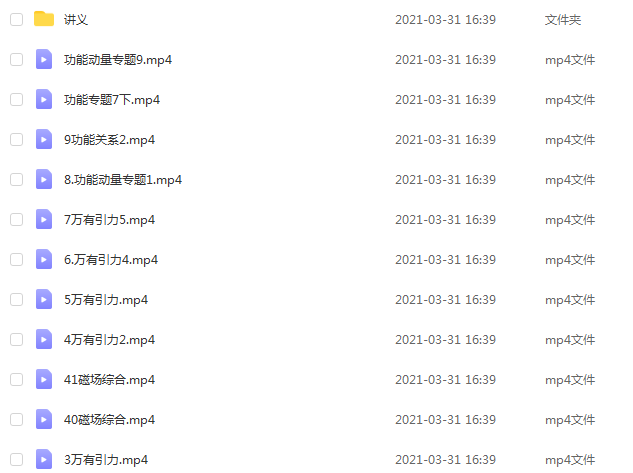Screen dimensions: 633x473
Task: Click the 文件夹 type label for 讲义
Action: (563, 19)
